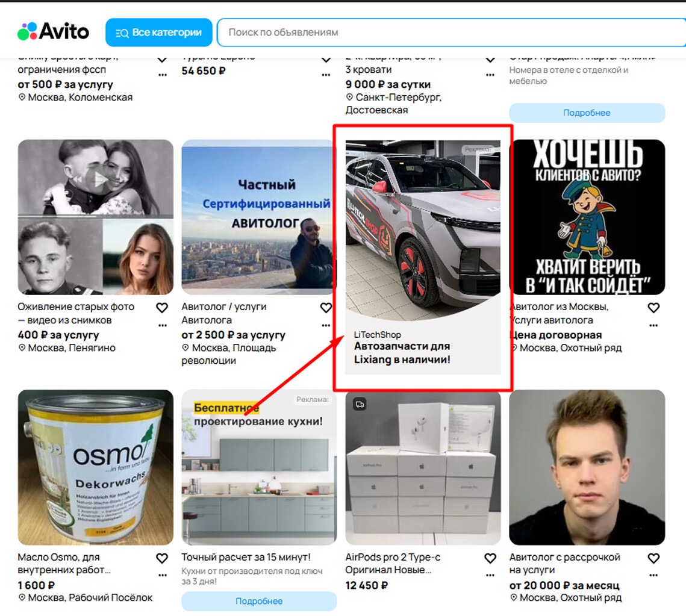Open the Автозапчасти для Lixiang в наличии link

click(402, 353)
